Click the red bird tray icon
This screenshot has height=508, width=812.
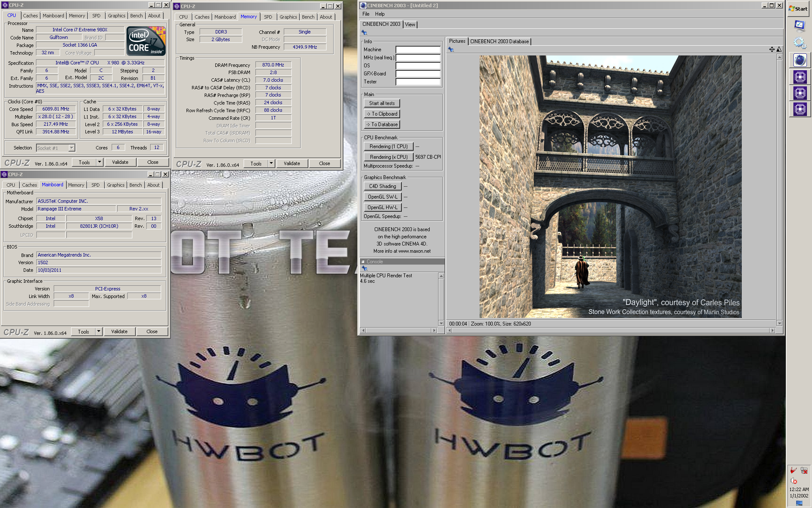pyautogui.click(x=794, y=470)
